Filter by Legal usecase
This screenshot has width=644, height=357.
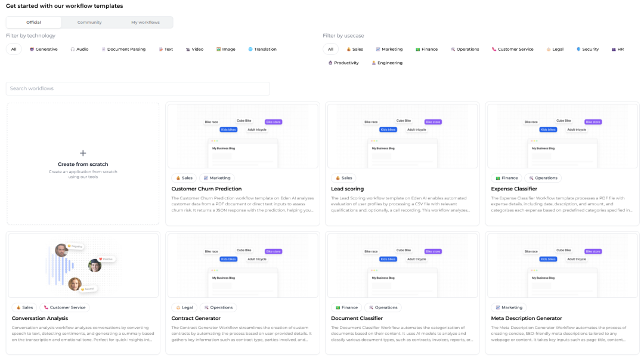coord(555,50)
